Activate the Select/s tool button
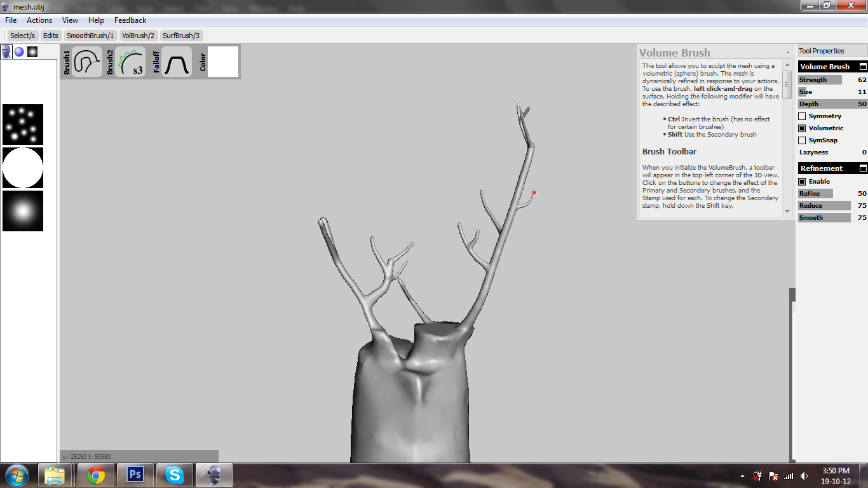The width and height of the screenshot is (868, 488). (x=23, y=36)
